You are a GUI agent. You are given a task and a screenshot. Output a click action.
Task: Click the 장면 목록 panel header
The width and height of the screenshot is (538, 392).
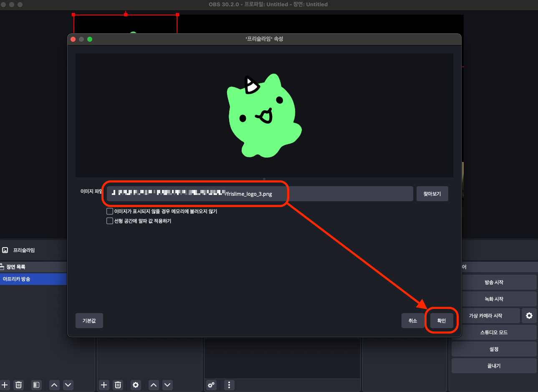click(33, 267)
